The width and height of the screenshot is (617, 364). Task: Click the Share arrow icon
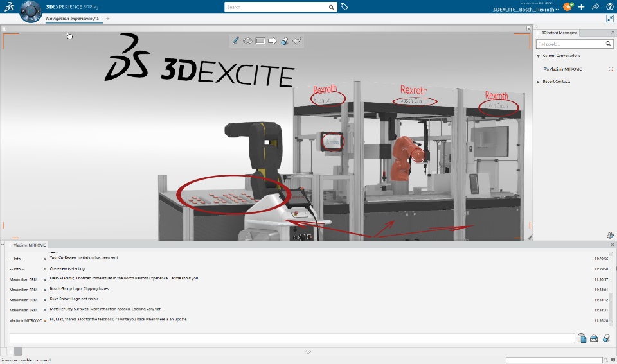click(x=595, y=6)
